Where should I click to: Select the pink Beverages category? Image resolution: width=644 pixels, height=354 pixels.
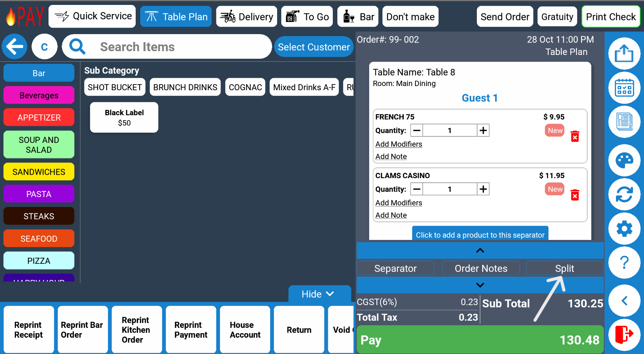click(x=39, y=95)
